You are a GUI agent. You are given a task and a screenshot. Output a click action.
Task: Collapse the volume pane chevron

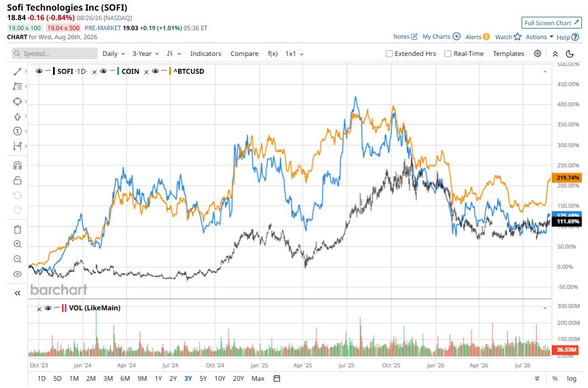coord(545,308)
